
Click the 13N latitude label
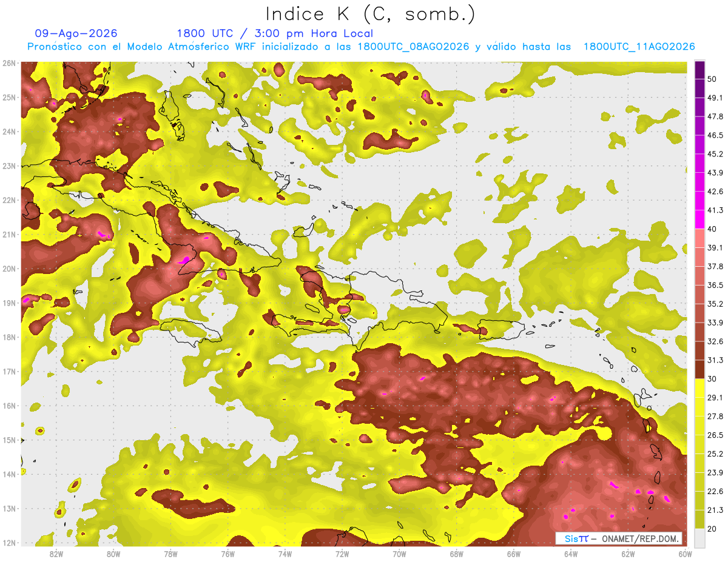point(9,508)
